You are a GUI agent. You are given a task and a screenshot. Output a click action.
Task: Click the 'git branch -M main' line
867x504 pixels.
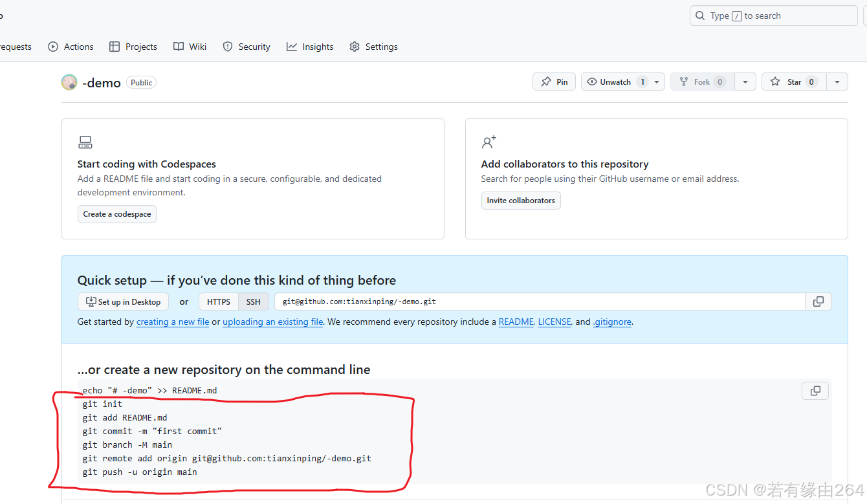click(x=127, y=444)
